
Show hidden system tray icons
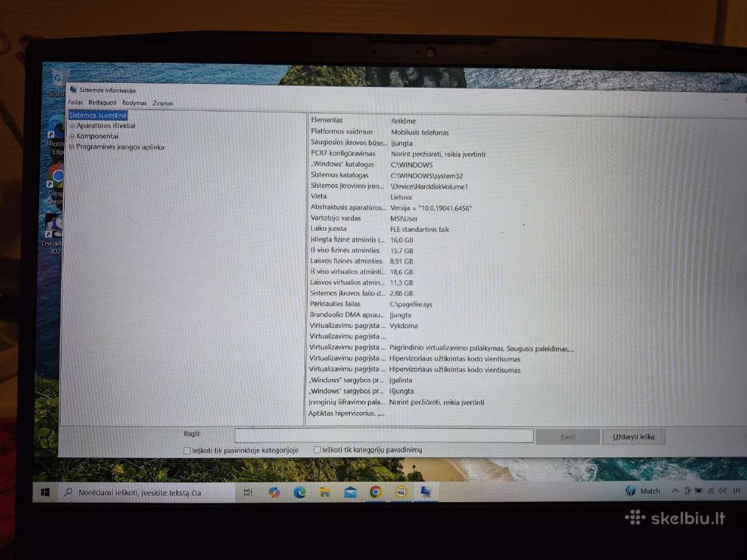(675, 491)
